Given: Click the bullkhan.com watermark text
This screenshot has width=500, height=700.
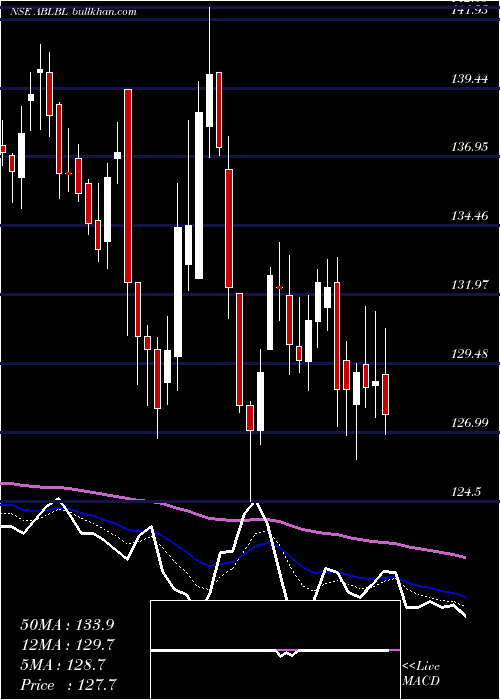Looking at the screenshot, I should click(104, 12).
